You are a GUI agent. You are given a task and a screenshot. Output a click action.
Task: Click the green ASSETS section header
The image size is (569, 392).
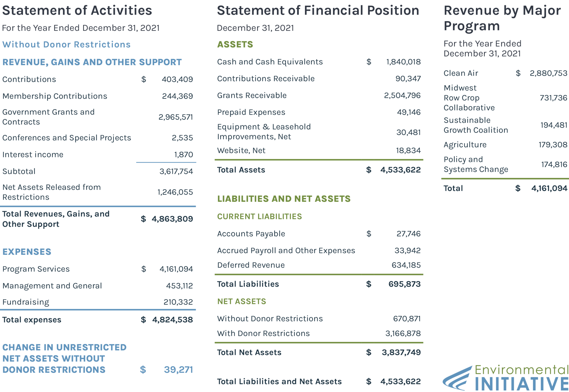tap(235, 45)
